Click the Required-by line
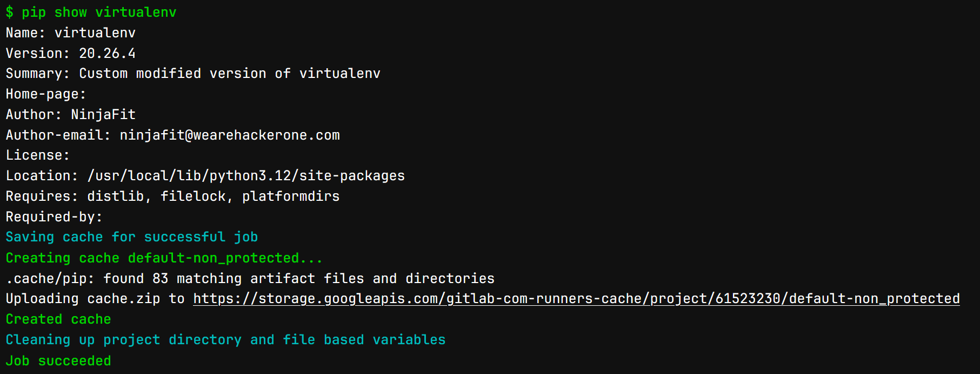The width and height of the screenshot is (980, 374). point(54,217)
